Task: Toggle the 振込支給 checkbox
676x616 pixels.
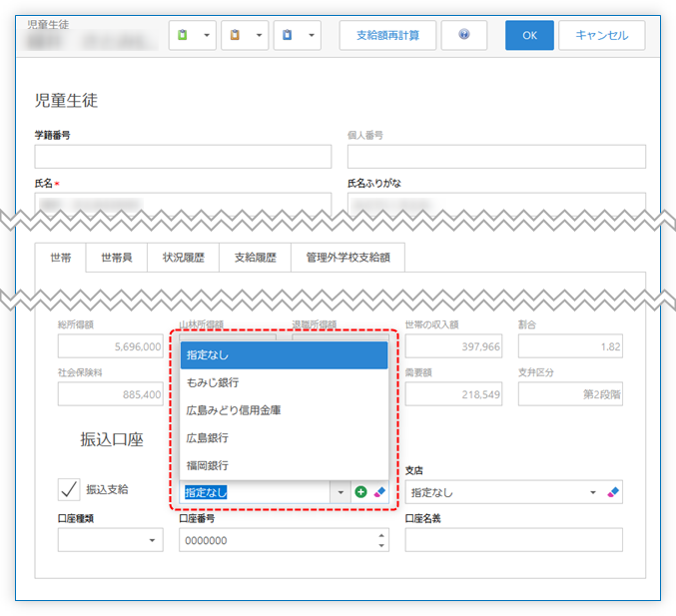Action: click(69, 489)
